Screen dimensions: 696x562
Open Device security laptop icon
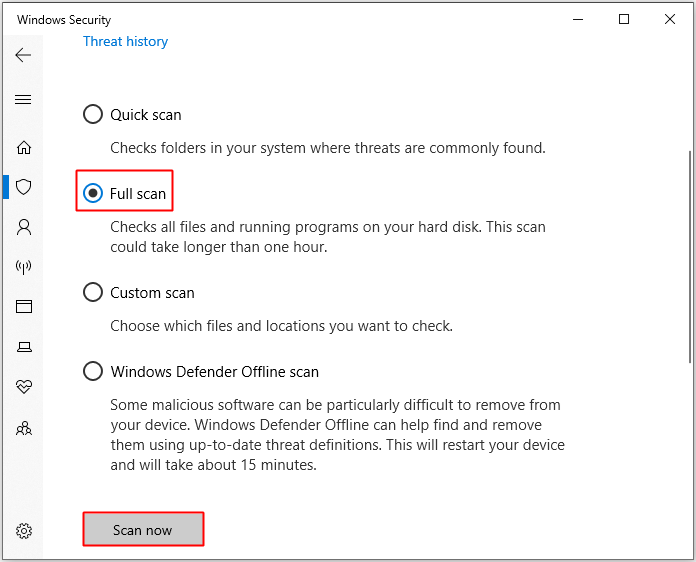tap(24, 347)
